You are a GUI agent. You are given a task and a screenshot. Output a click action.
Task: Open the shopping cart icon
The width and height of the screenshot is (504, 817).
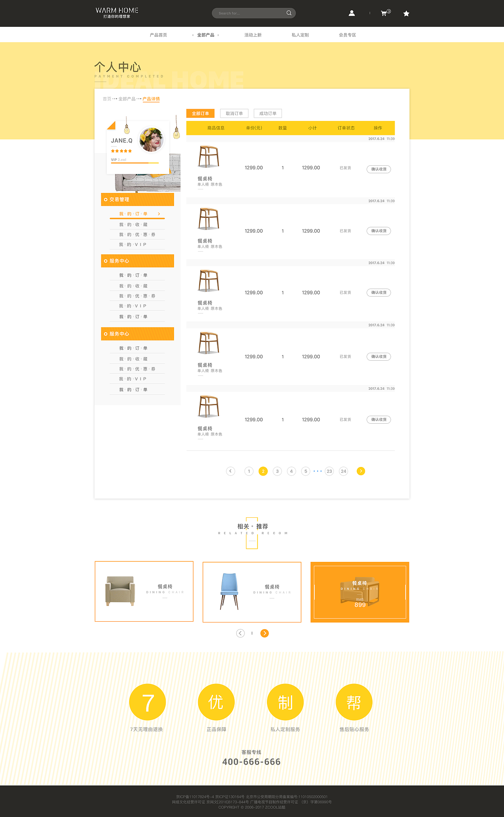[x=385, y=13]
